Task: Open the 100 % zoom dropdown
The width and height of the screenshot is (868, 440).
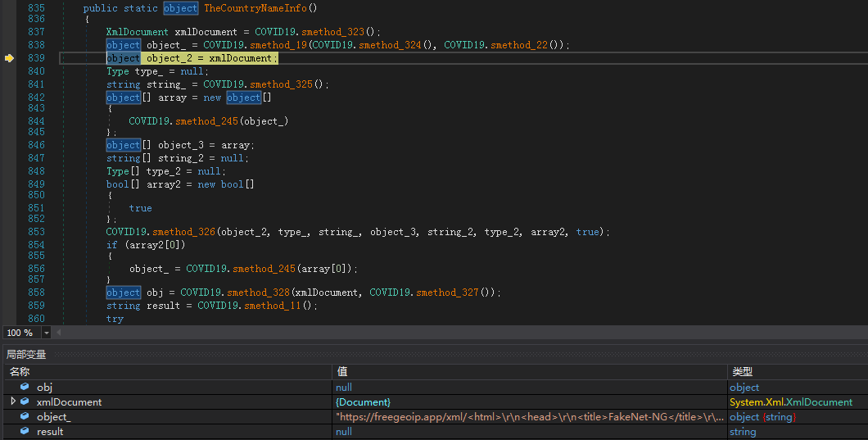Action: coord(47,333)
